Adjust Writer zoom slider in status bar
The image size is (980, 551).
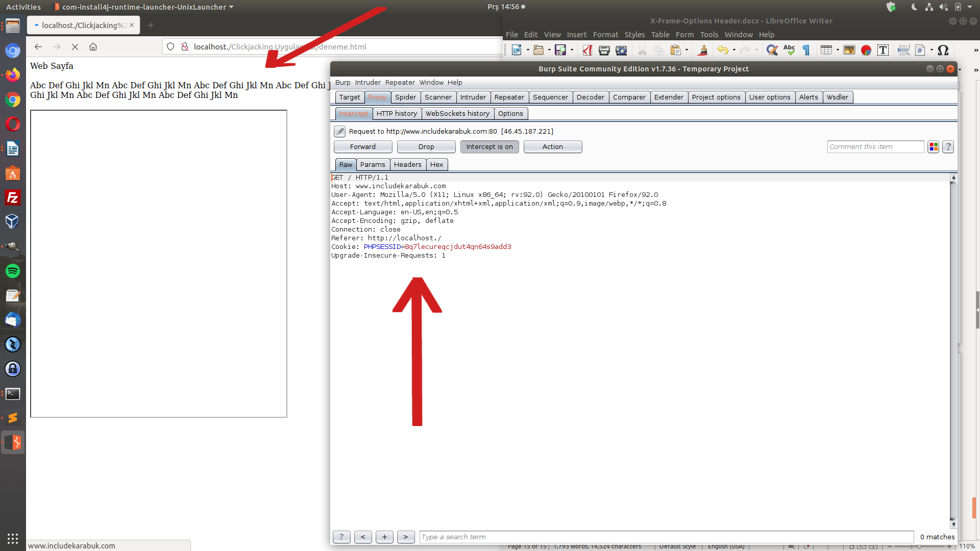coord(919,546)
